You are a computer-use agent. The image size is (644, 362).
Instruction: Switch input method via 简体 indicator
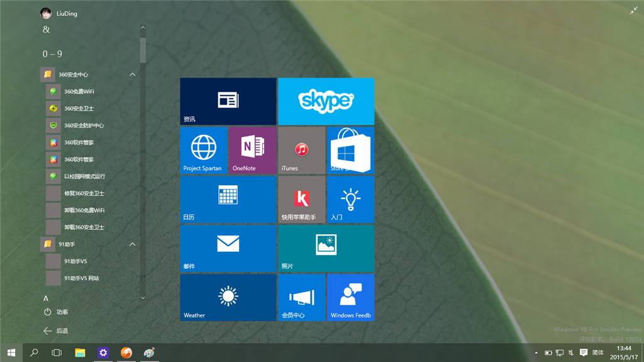pyautogui.click(x=598, y=353)
